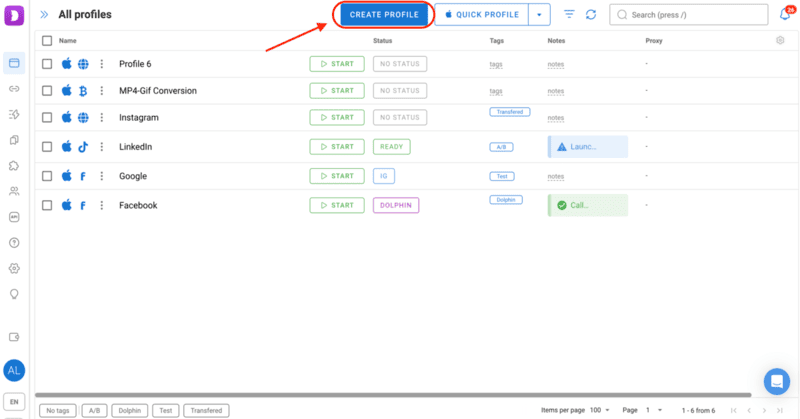Open the notifications bell
The width and height of the screenshot is (800, 419).
pyautogui.click(x=785, y=14)
